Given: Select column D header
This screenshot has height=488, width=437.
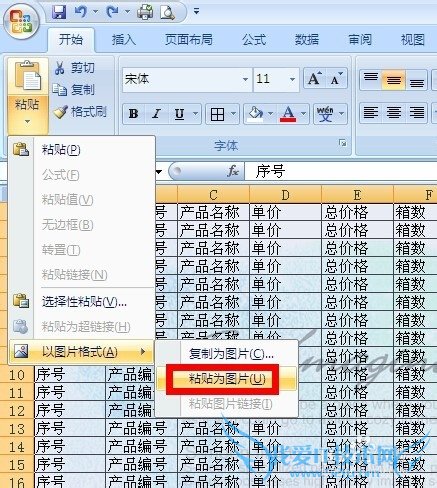Looking at the screenshot, I should point(285,195).
